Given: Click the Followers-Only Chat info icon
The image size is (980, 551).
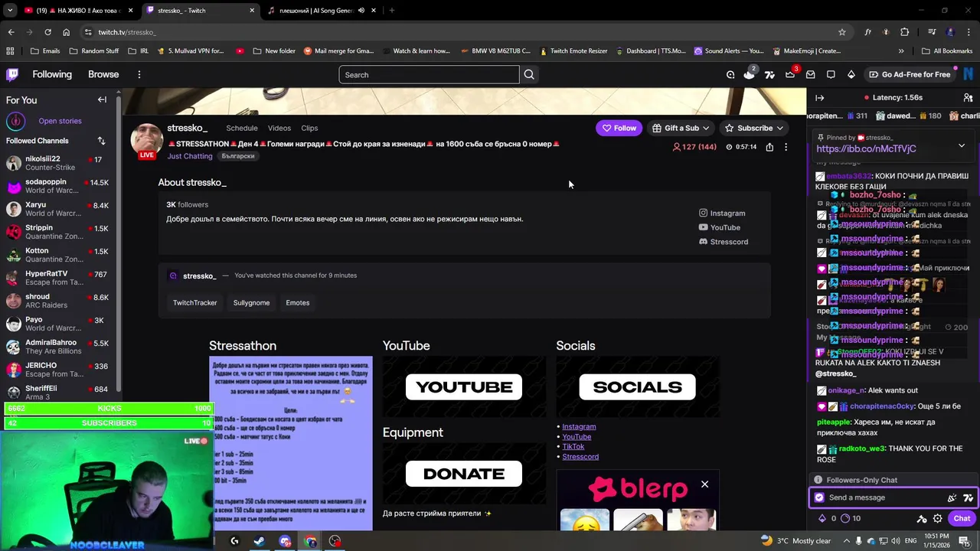Looking at the screenshot, I should coord(818,480).
